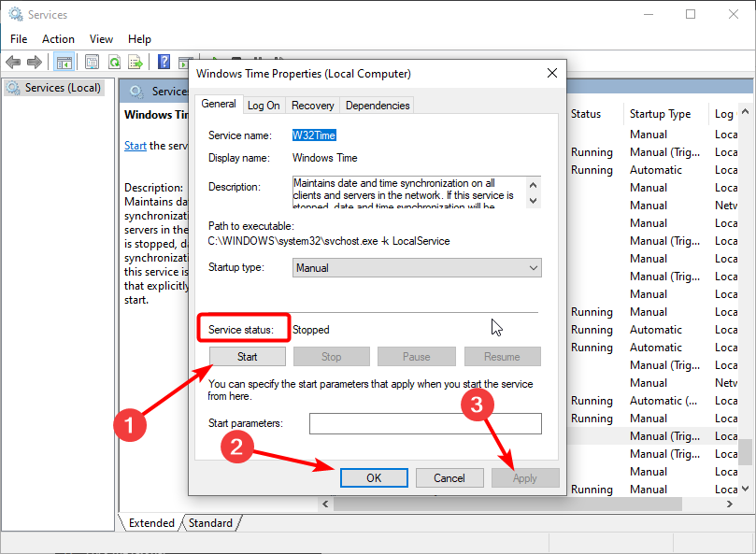Click the right arrow of the horizontal scrollbar
The image size is (756, 554).
[x=730, y=504]
